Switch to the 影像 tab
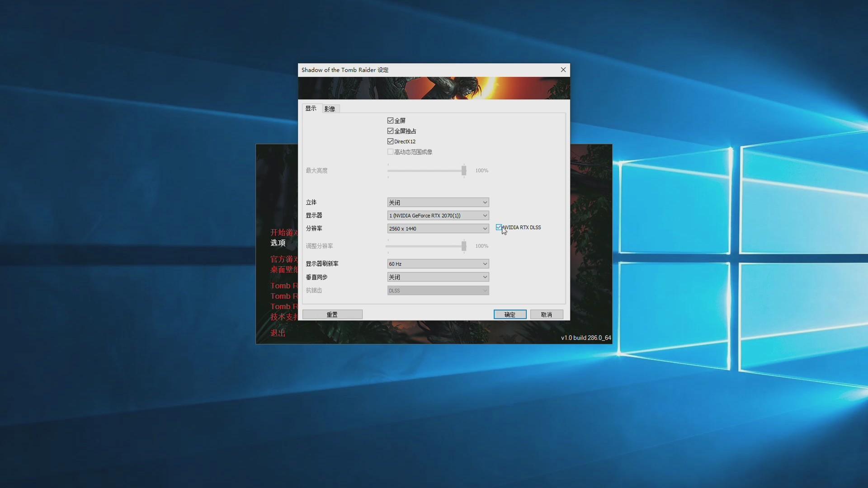Viewport: 868px width, 488px height. [x=330, y=109]
